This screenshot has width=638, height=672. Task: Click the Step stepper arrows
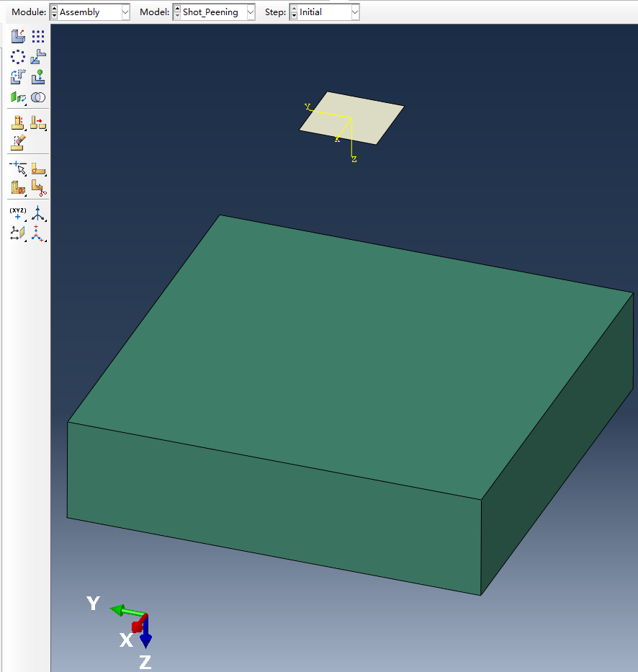[294, 12]
